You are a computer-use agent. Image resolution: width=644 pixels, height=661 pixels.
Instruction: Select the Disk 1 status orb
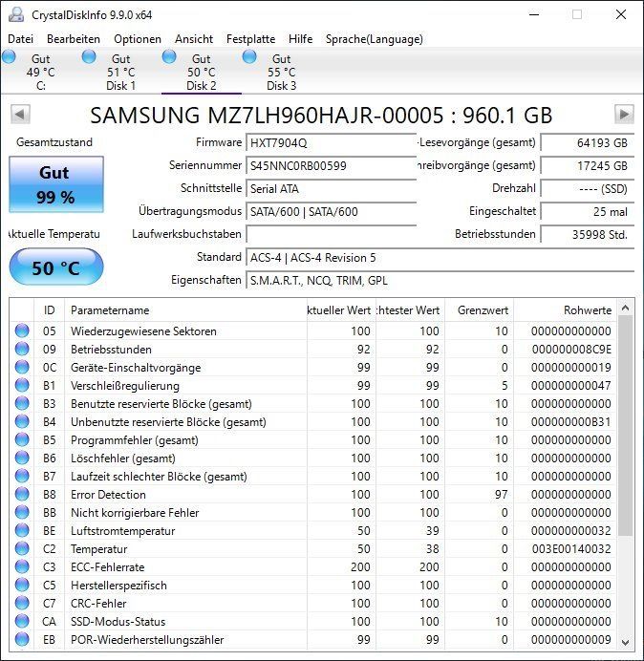point(89,56)
